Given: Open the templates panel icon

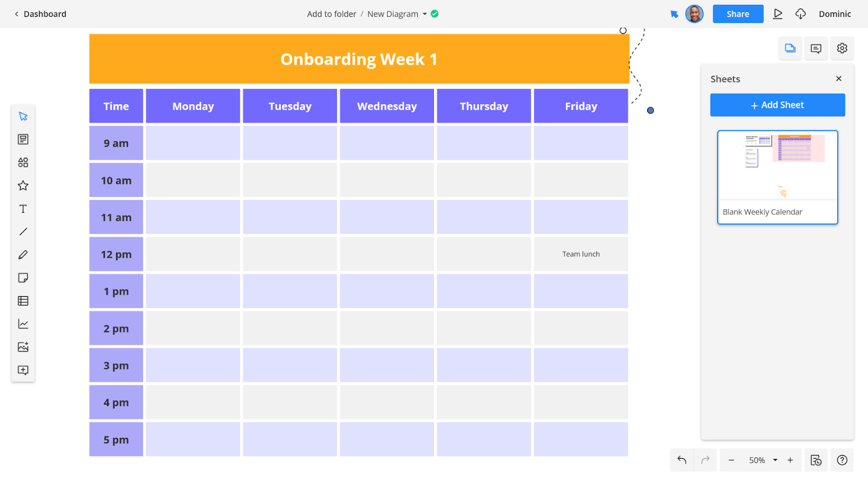Looking at the screenshot, I should tap(23, 139).
